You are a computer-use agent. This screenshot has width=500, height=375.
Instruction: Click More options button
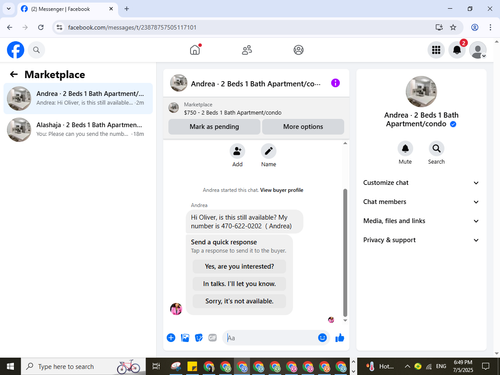(x=303, y=127)
